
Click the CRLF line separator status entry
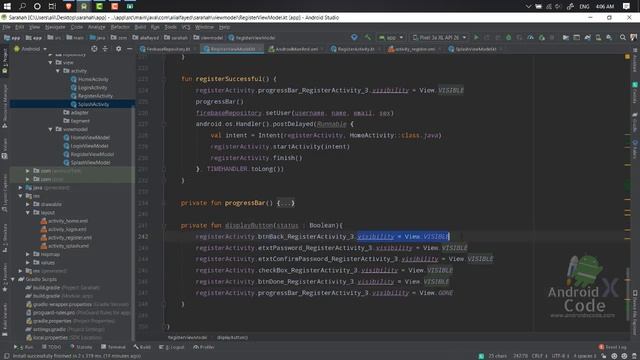pyautogui.click(x=539, y=356)
